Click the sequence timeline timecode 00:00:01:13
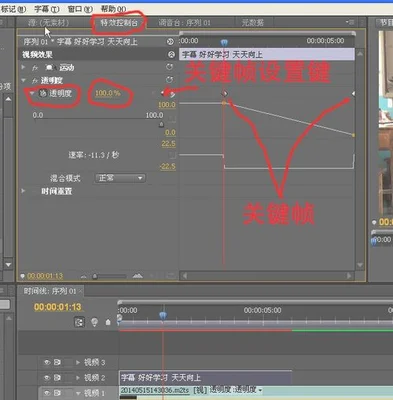This screenshot has width=393, height=400. pyautogui.click(x=57, y=307)
